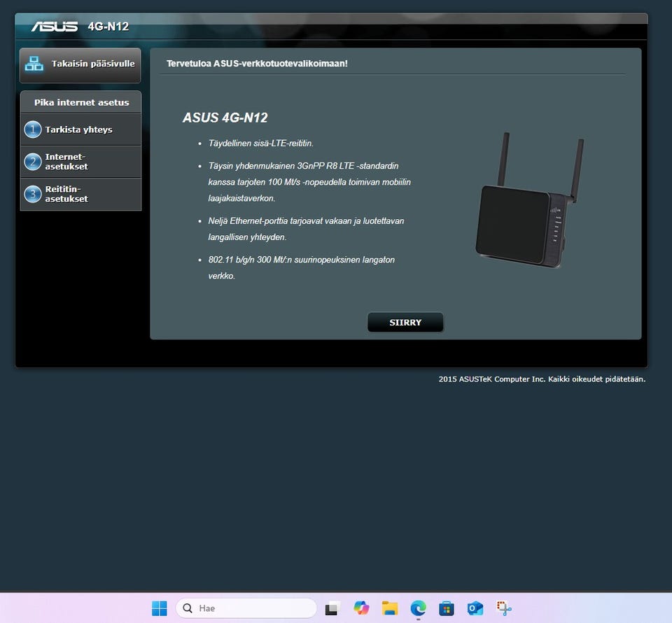
Task: Open Task View from the taskbar
Action: [332, 608]
